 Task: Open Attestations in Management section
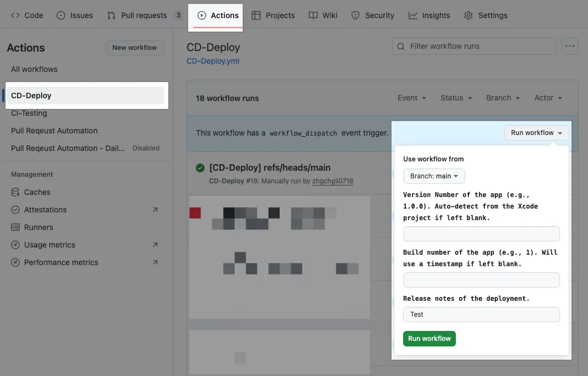(x=45, y=210)
